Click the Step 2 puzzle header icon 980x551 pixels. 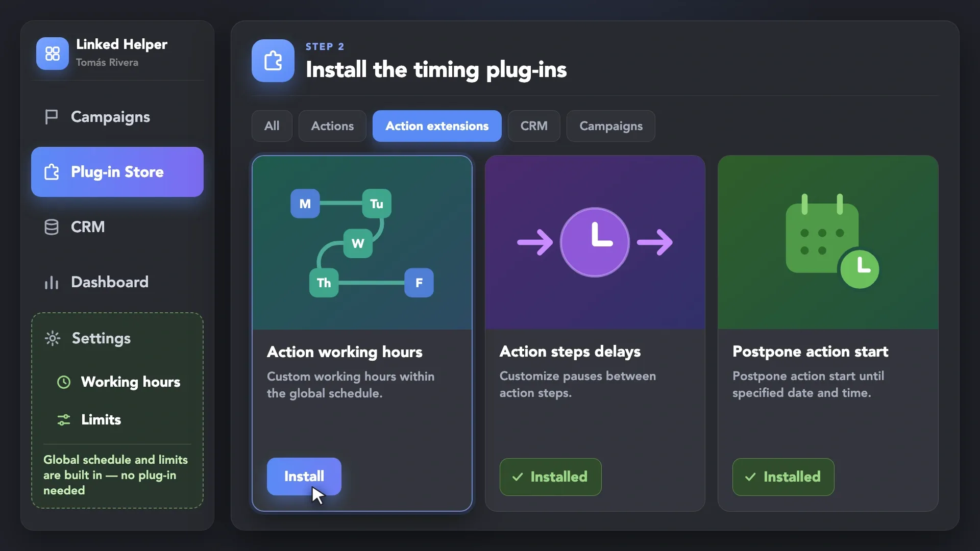[x=273, y=61]
